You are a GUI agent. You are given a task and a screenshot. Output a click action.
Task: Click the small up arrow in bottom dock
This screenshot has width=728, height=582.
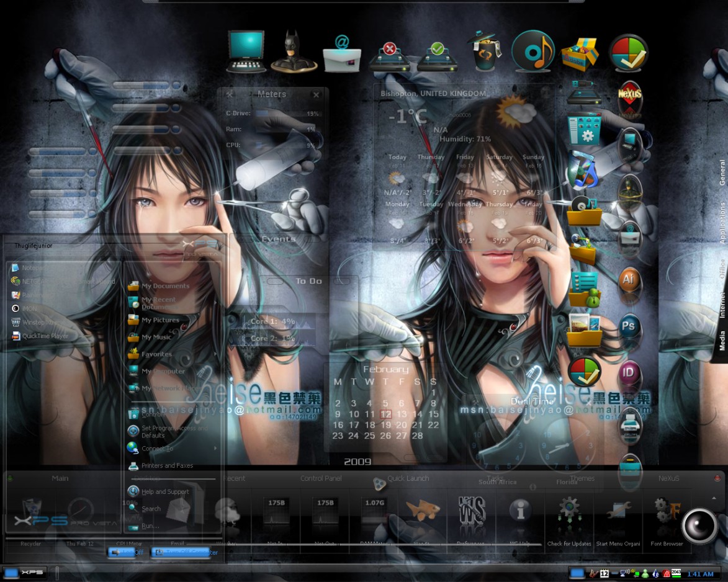point(714,498)
